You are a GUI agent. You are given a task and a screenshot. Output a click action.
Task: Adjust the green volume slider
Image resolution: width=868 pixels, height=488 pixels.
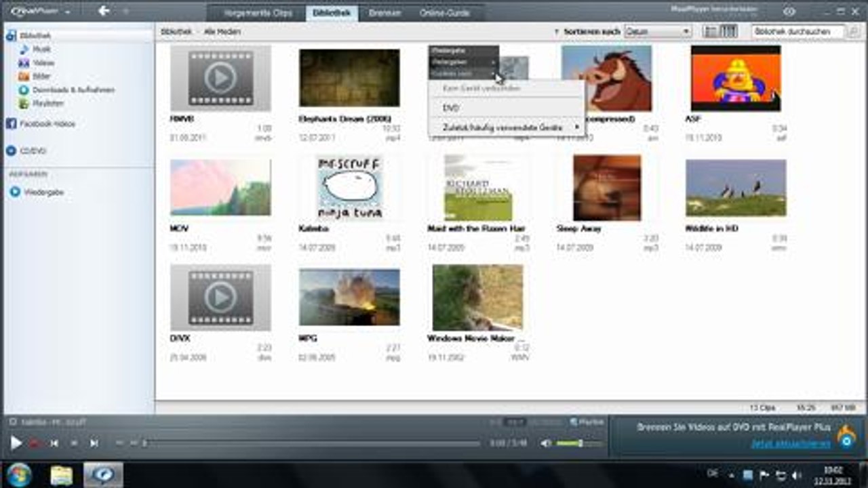578,443
